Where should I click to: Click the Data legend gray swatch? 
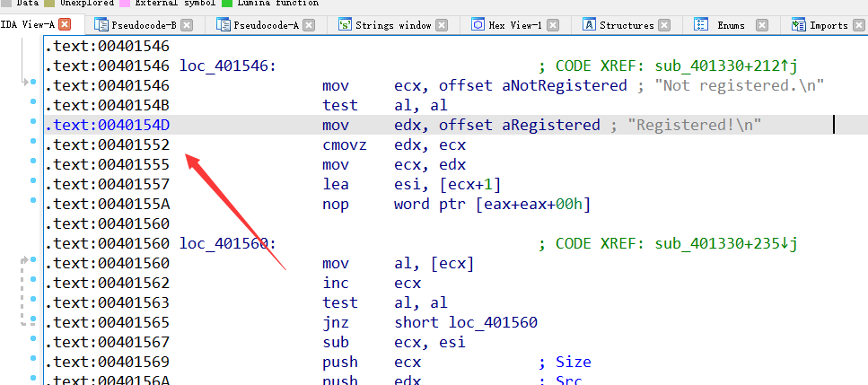click(x=6, y=3)
